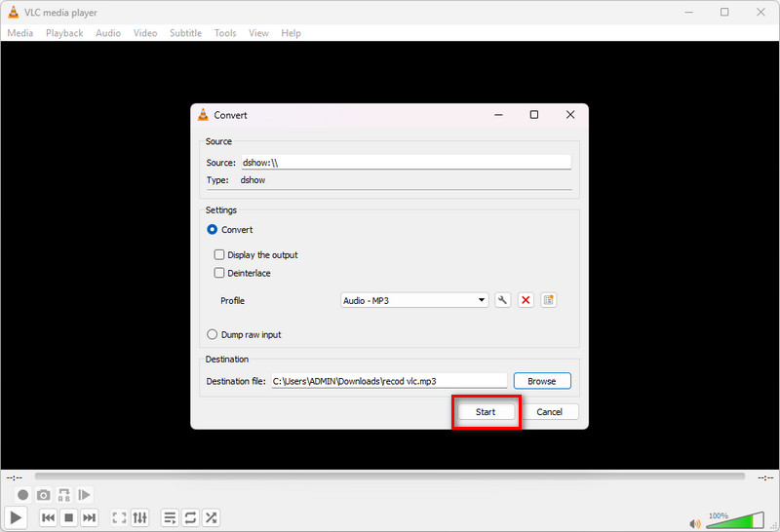Maximize the Convert dialog
Screen dimensions: 780x532
[533, 115]
